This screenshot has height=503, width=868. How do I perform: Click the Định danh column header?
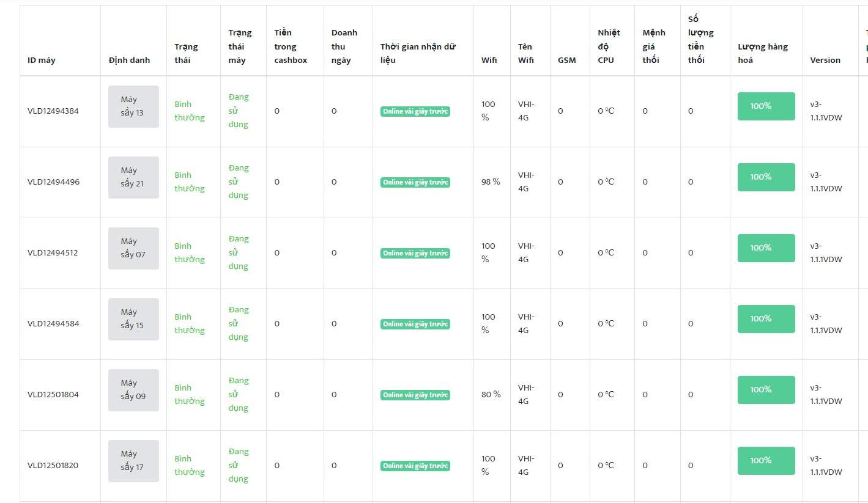[x=129, y=60]
